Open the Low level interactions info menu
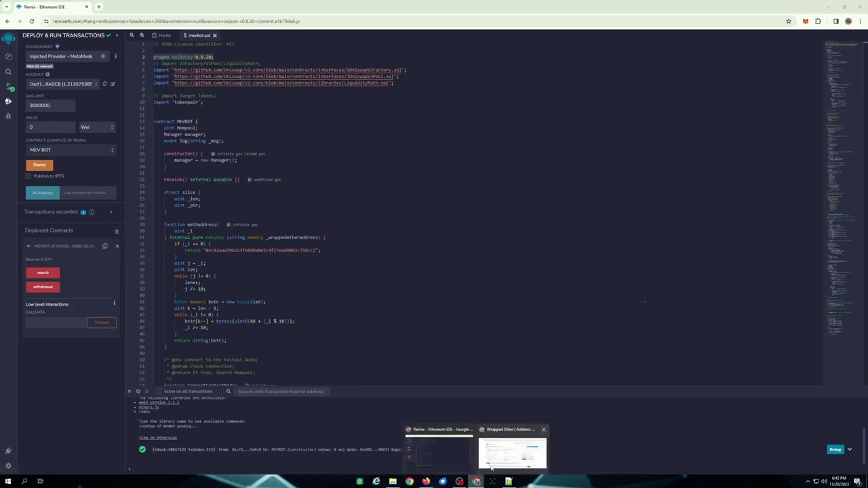This screenshot has height=488, width=868. (x=114, y=304)
